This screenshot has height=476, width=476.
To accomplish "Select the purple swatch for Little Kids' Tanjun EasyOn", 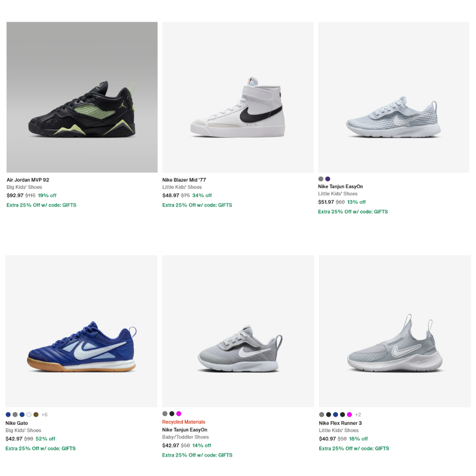I will pos(327,179).
